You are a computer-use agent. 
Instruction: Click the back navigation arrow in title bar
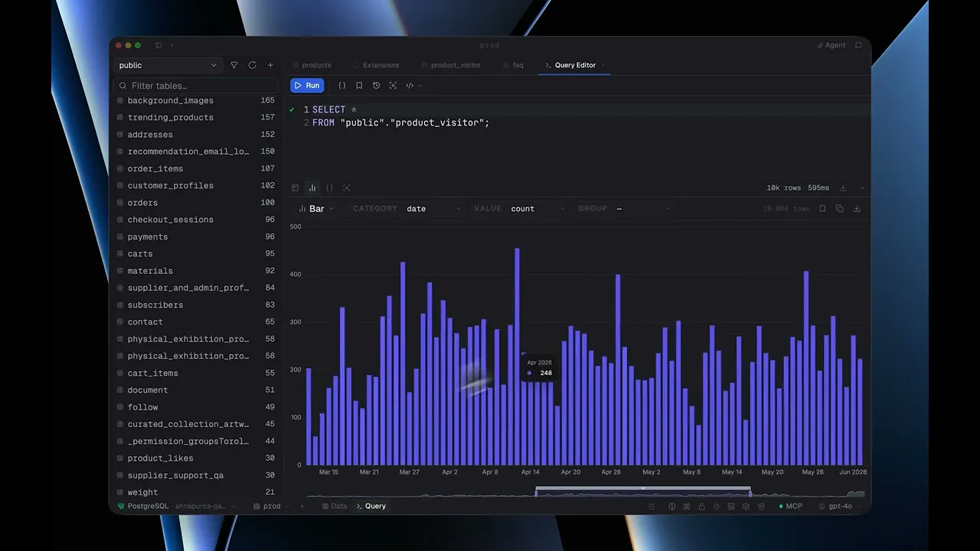tap(171, 45)
